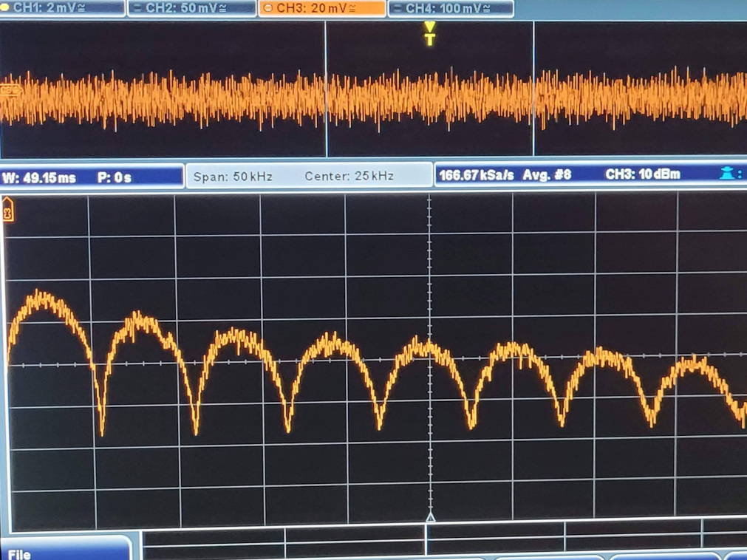
Task: Click the 166.67 kSa/s sample rate readout
Action: pos(476,175)
